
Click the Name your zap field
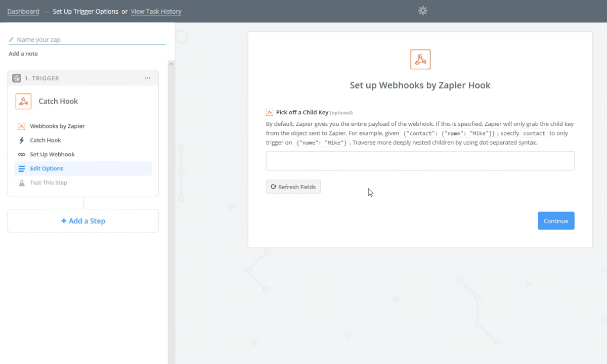click(87, 39)
